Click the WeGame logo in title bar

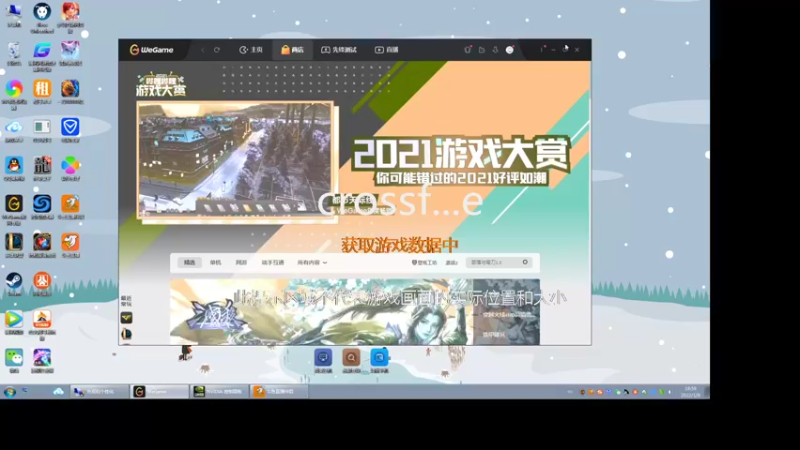click(152, 49)
